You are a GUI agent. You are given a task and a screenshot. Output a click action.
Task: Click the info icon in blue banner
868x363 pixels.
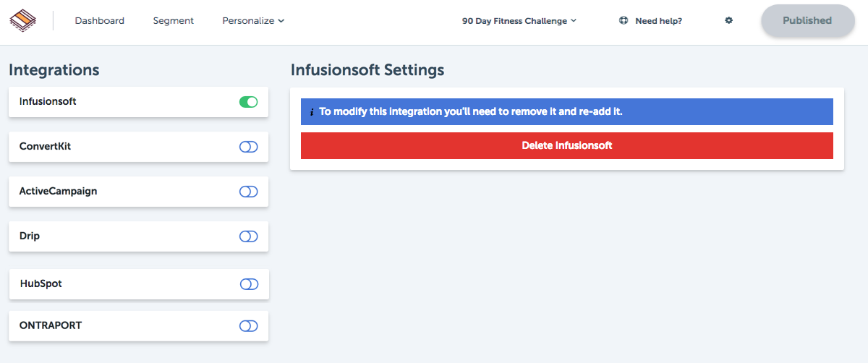(x=312, y=112)
